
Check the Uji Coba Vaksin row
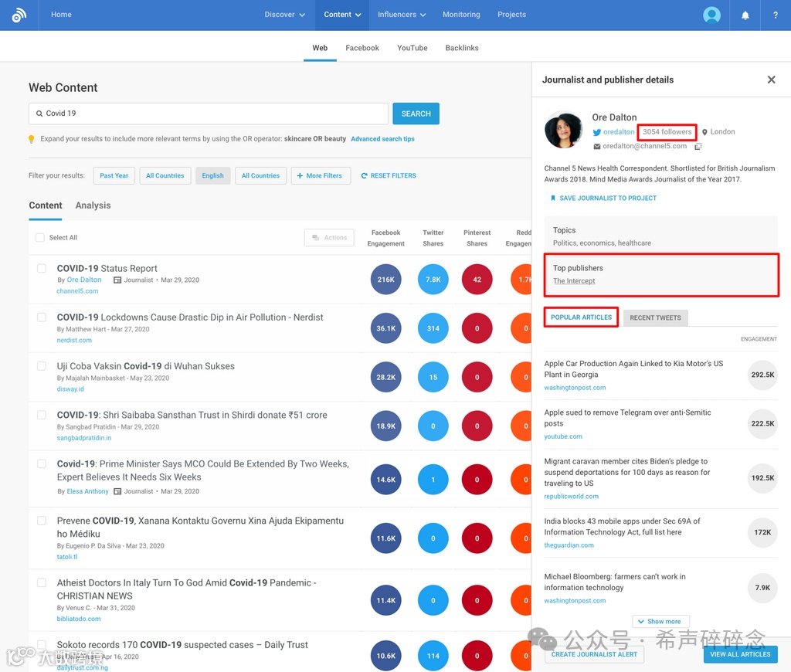(42, 366)
